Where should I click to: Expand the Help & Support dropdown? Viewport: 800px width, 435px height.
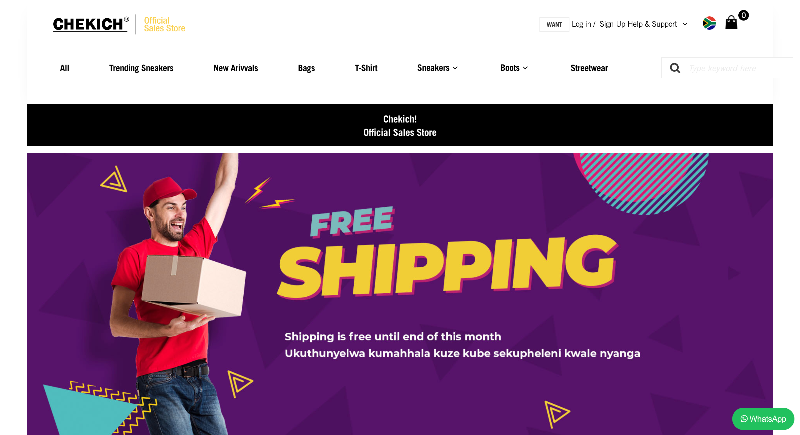click(x=658, y=24)
